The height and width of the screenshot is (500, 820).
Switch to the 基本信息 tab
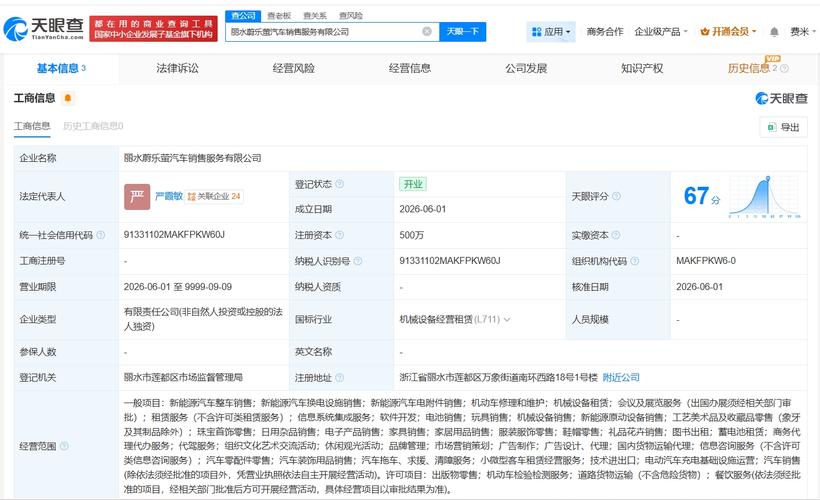point(61,68)
